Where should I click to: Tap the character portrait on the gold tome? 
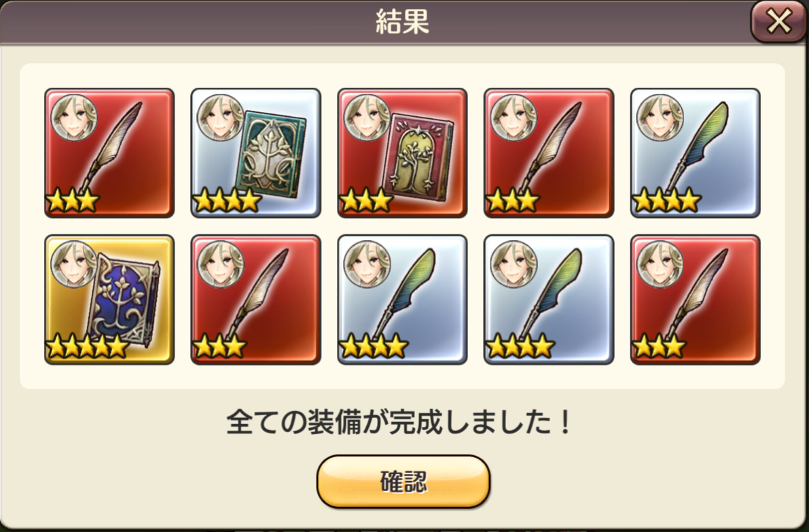coord(74,264)
